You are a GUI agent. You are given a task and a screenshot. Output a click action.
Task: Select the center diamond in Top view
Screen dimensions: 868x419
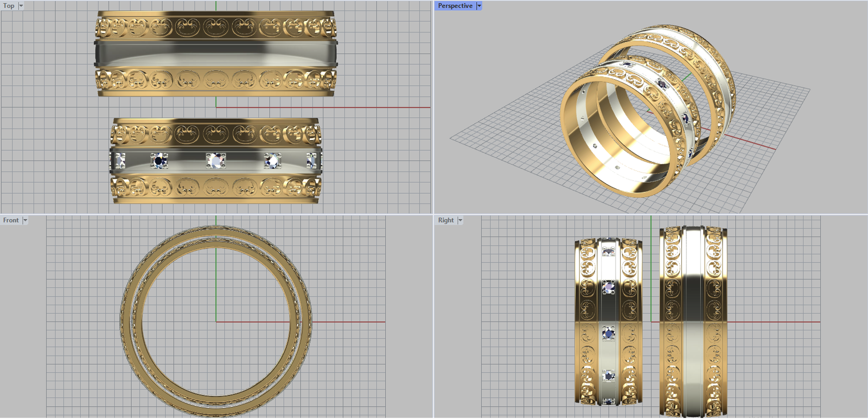click(216, 161)
